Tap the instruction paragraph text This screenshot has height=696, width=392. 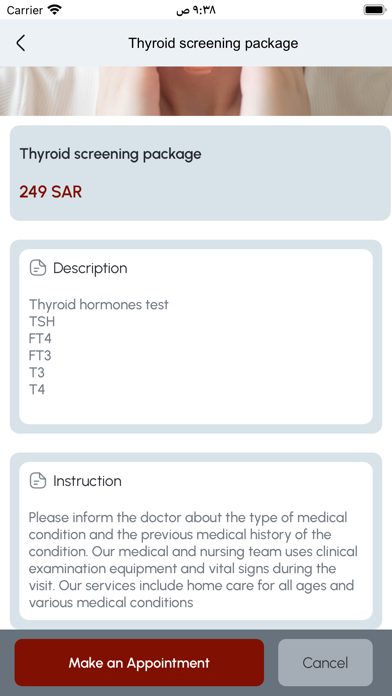point(193,560)
